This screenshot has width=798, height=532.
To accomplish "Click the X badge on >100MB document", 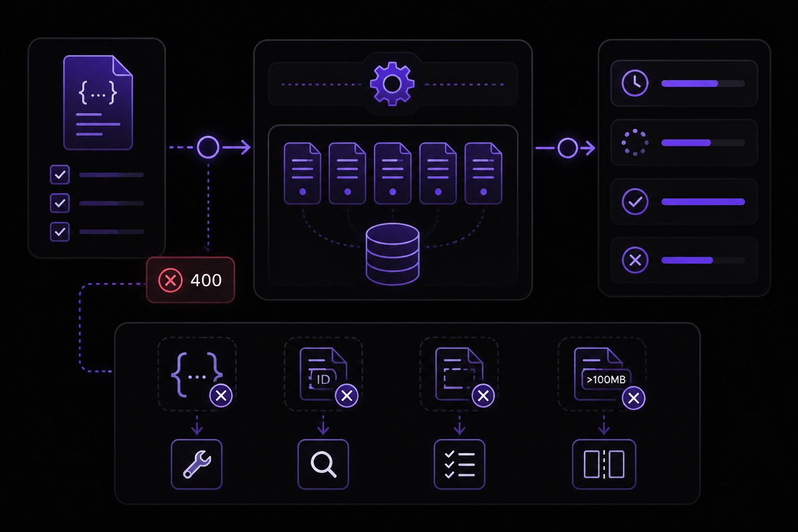I will pyautogui.click(x=634, y=398).
